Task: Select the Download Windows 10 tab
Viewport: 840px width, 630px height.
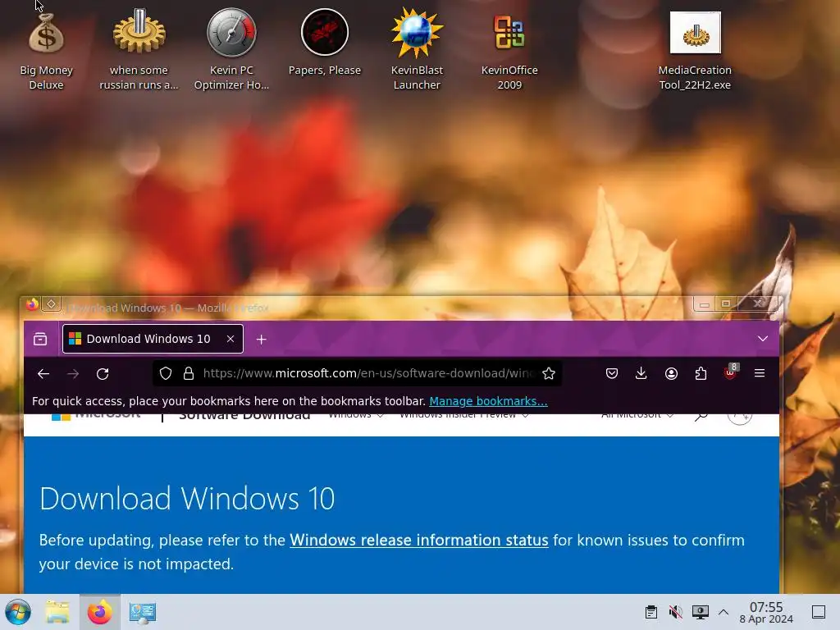Action: click(x=153, y=339)
